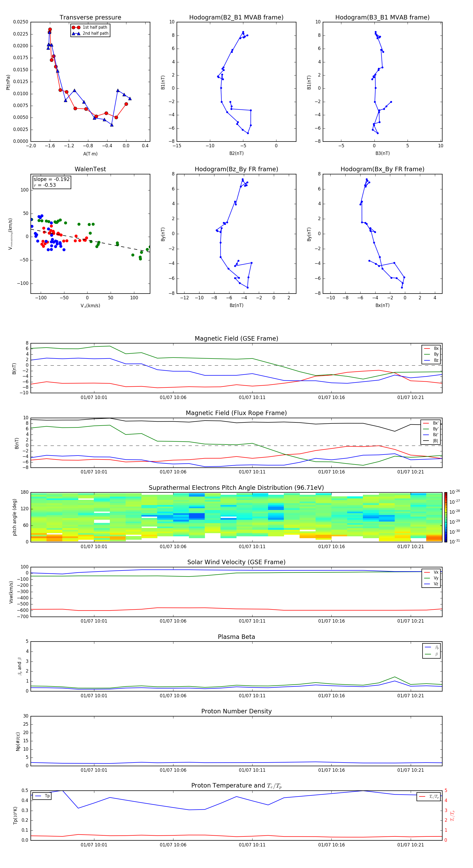
Task: Click the 'B2(nT)' x-axis label
Action: pyautogui.click(x=236, y=153)
